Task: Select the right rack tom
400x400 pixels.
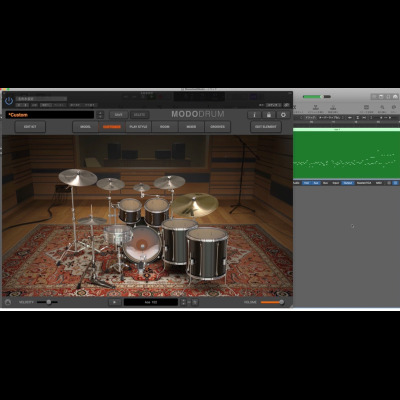Action: point(156,211)
